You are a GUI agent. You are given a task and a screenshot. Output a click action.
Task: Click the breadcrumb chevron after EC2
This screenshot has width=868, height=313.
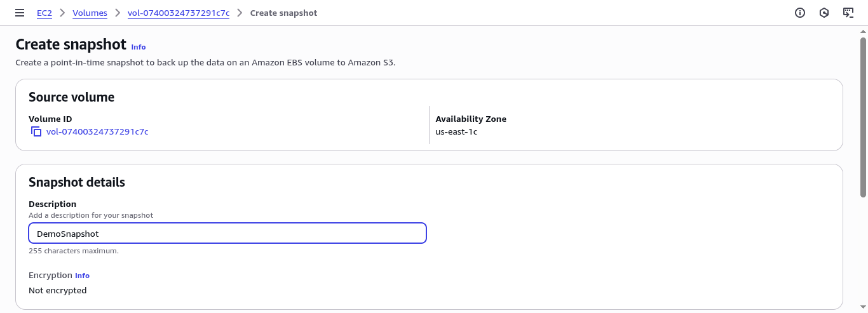coord(62,13)
